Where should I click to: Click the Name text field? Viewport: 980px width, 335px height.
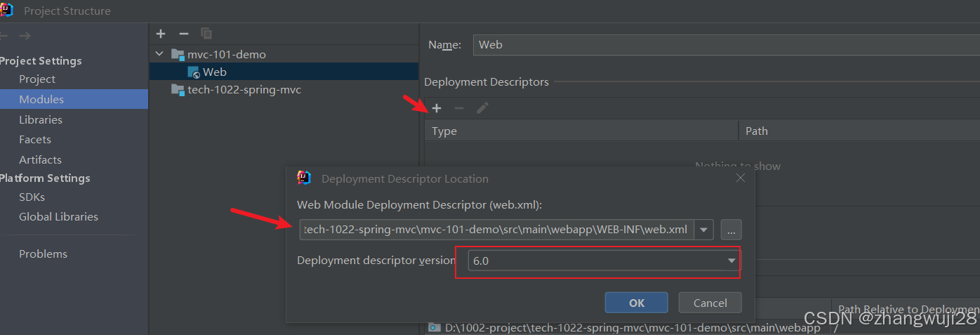click(723, 44)
